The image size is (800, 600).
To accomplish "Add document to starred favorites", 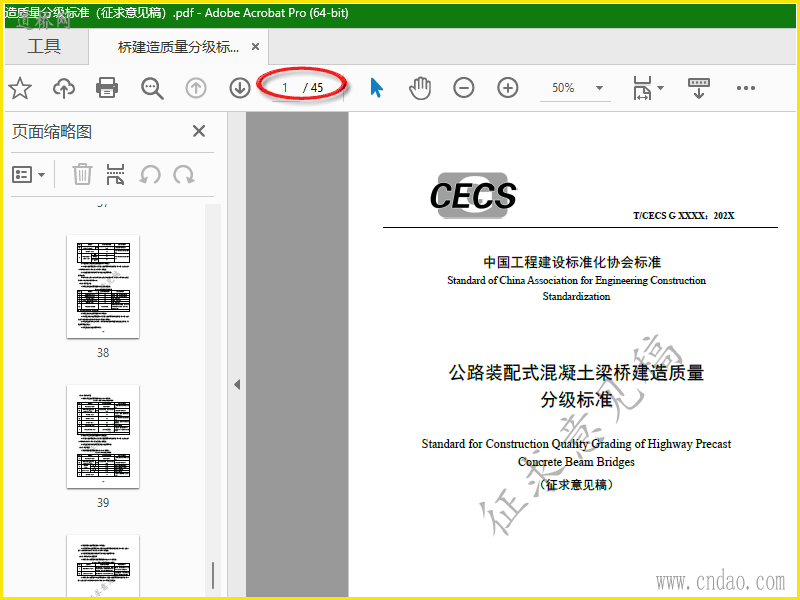I will click(20, 88).
